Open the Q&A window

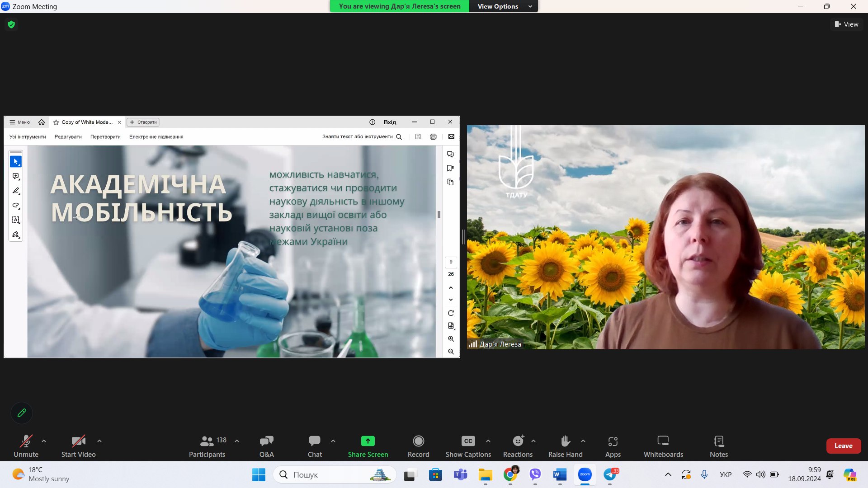266,446
